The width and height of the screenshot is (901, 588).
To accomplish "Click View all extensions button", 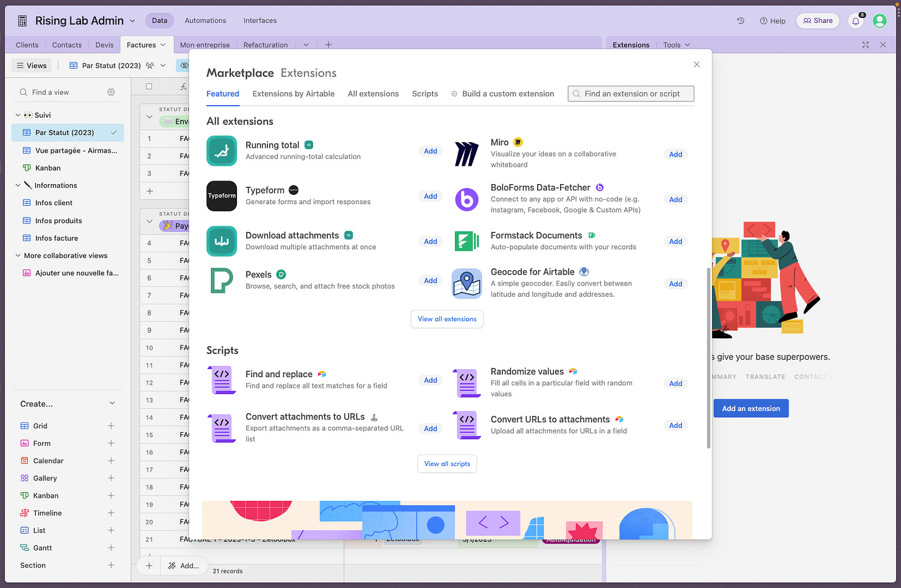I will coord(447,319).
